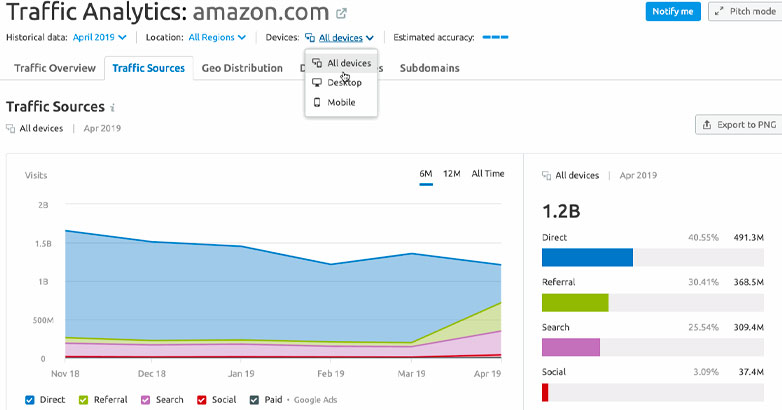The width and height of the screenshot is (782, 410).
Task: Open amazon.com external link icon
Action: click(342, 14)
